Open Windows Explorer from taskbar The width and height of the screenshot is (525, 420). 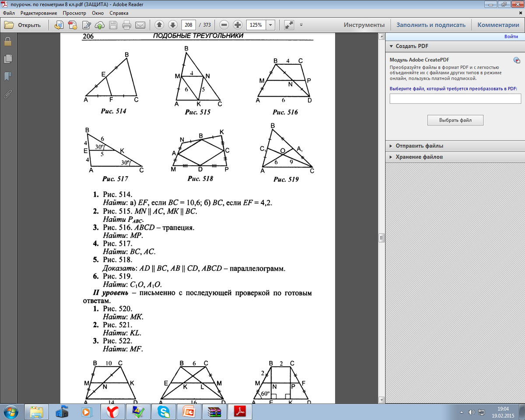(36, 412)
